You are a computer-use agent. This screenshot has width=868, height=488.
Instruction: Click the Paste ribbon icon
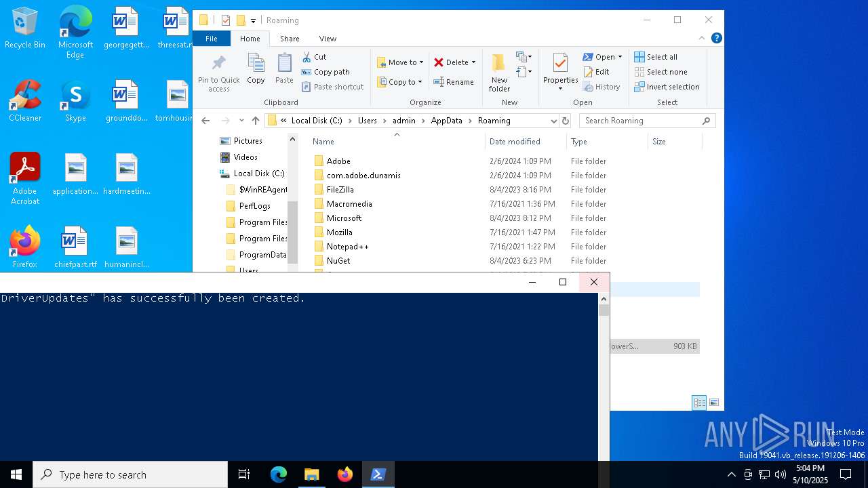point(284,69)
